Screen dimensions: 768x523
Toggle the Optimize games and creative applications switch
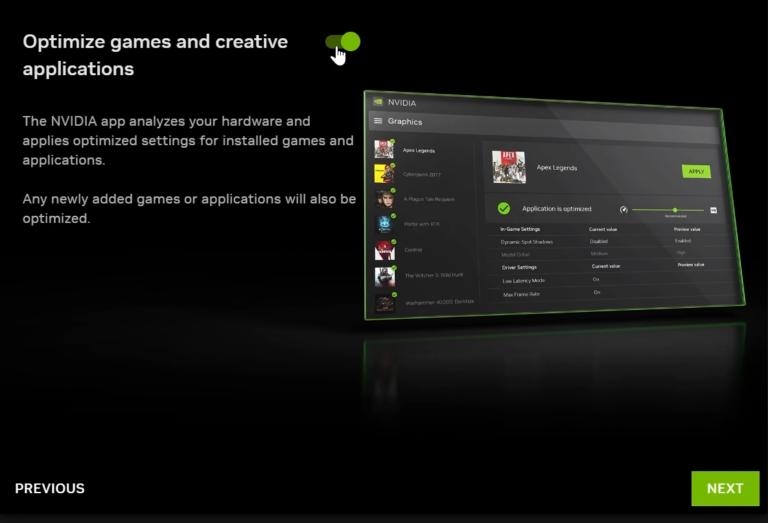coord(343,42)
